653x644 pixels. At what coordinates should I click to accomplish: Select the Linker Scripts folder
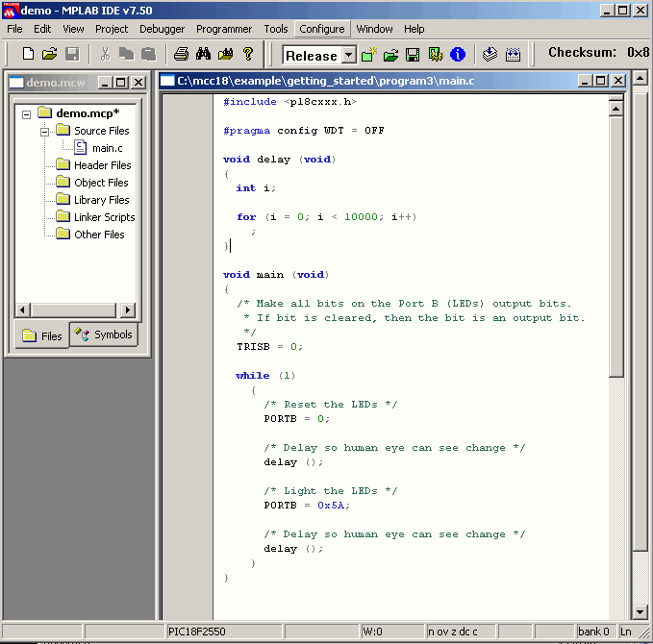click(x=105, y=217)
